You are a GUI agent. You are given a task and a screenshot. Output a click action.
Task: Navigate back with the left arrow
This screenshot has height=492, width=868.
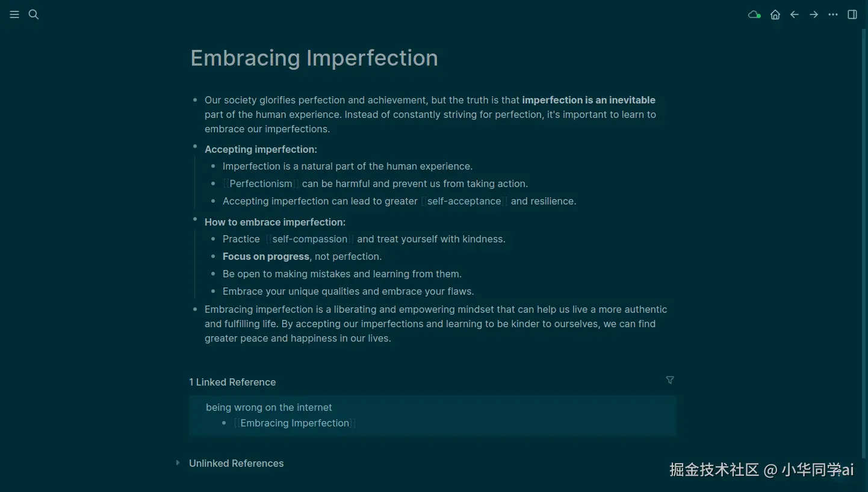pos(795,14)
